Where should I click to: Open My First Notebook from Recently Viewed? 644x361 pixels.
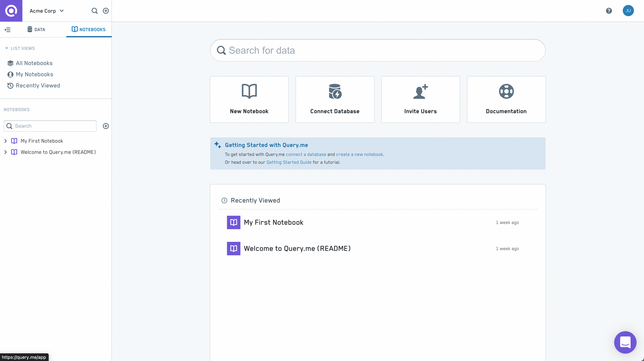274,222
